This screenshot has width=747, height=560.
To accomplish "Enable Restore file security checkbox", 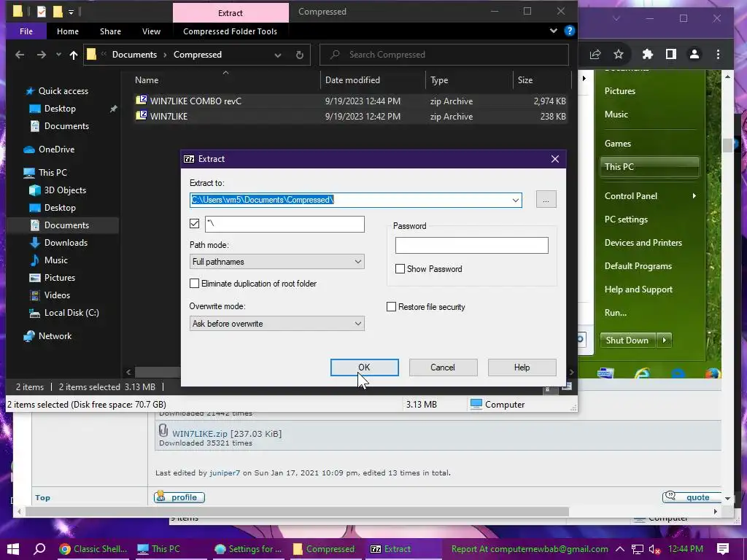I will (x=391, y=307).
